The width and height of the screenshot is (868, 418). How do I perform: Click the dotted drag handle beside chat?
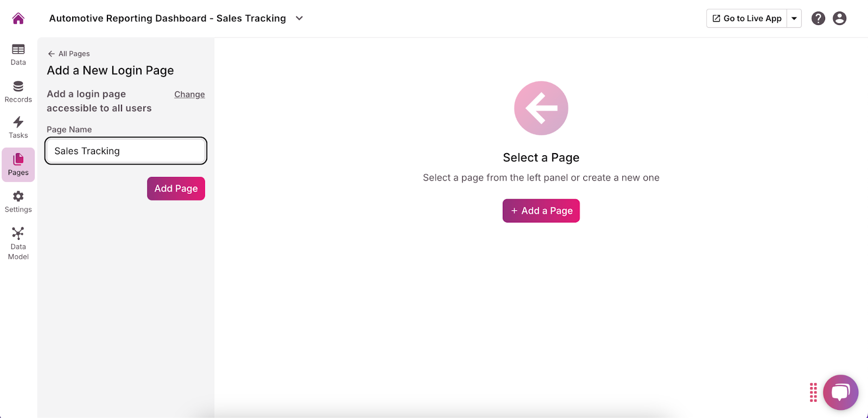point(813,392)
